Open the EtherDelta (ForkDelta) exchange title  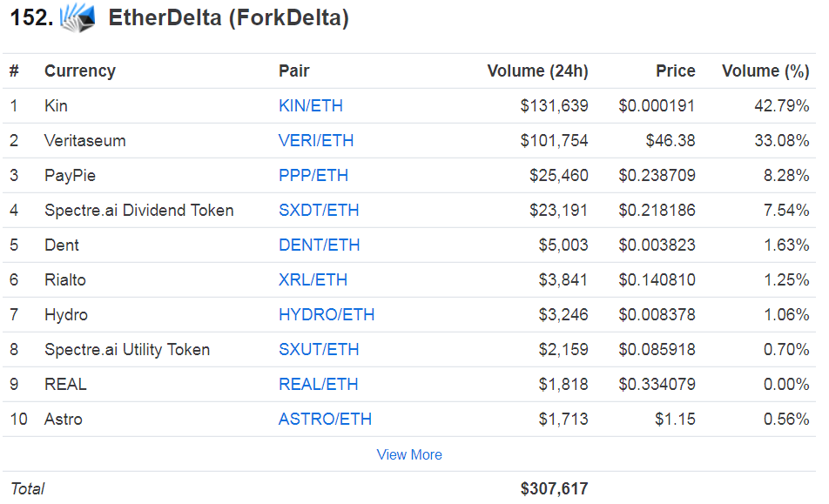click(228, 18)
